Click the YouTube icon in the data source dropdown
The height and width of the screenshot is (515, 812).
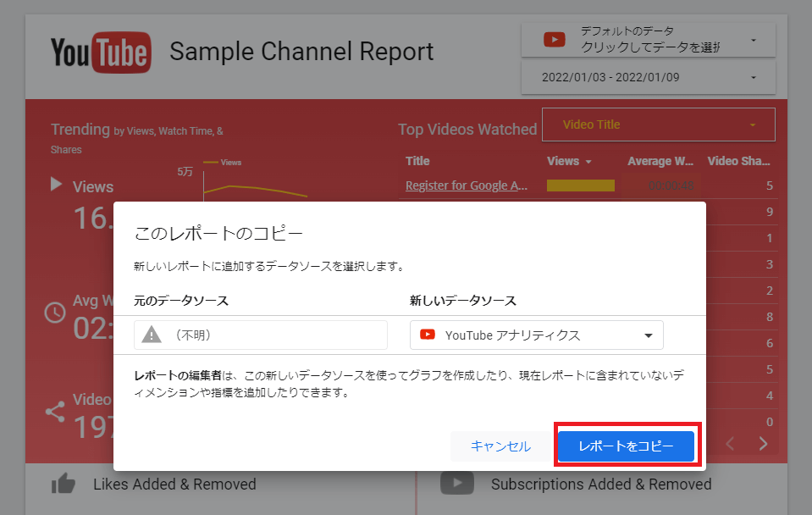428,335
